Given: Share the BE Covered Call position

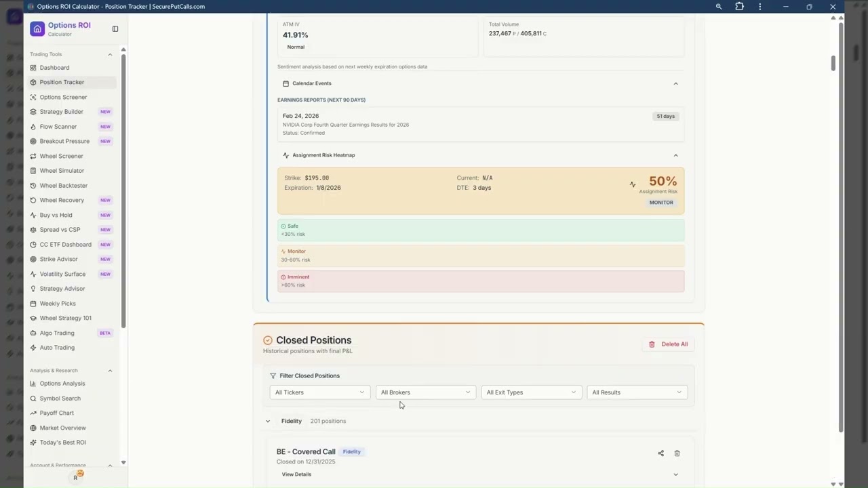Looking at the screenshot, I should pos(660,453).
